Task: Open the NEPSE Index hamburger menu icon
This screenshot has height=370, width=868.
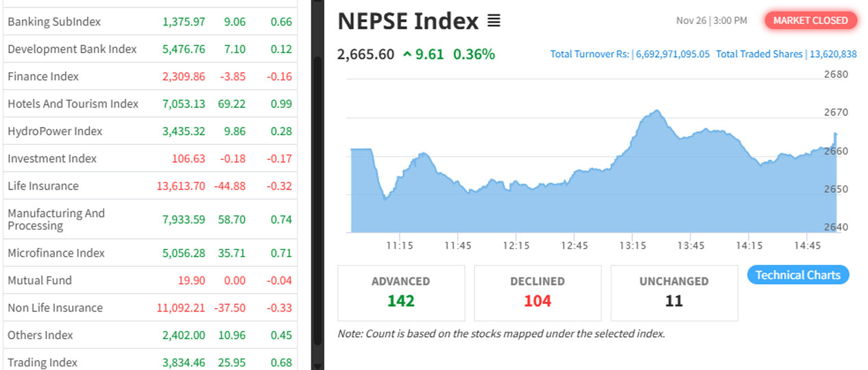Action: point(494,21)
